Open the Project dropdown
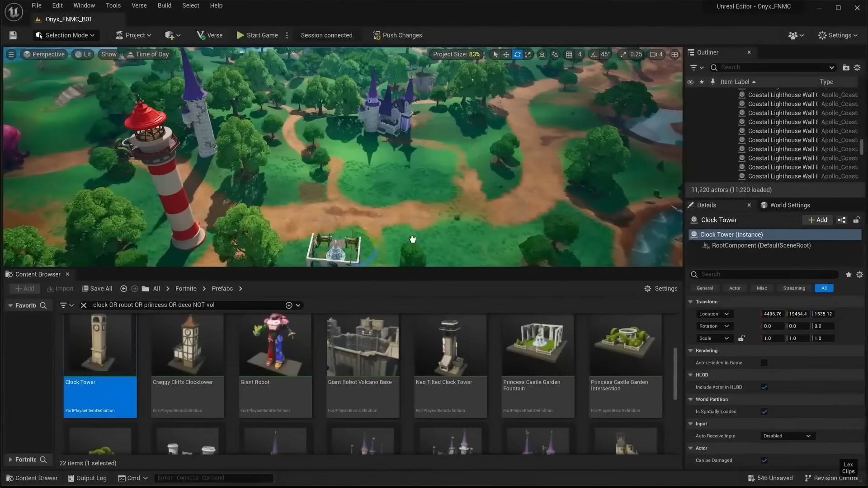 click(x=133, y=35)
